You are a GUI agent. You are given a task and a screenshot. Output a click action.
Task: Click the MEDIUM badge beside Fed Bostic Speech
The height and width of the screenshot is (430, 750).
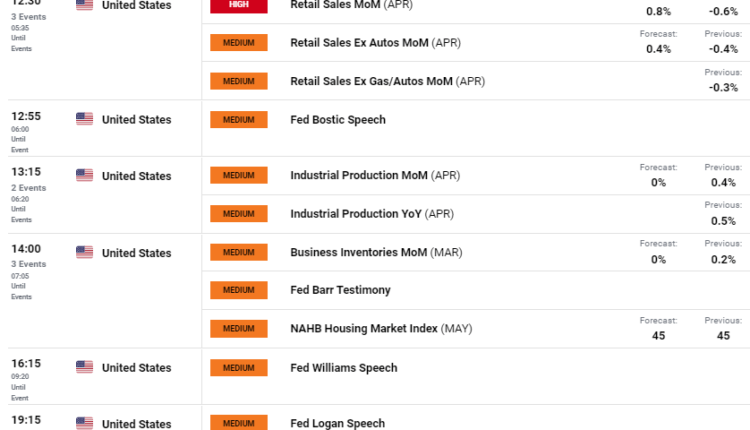pos(238,120)
